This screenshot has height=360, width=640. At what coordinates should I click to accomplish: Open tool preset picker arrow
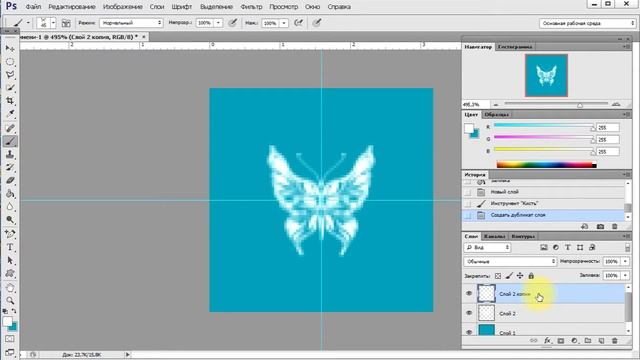pos(28,23)
